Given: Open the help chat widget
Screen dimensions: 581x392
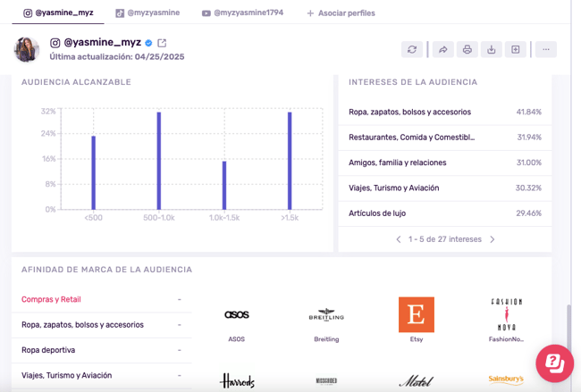Looking at the screenshot, I should 554,363.
